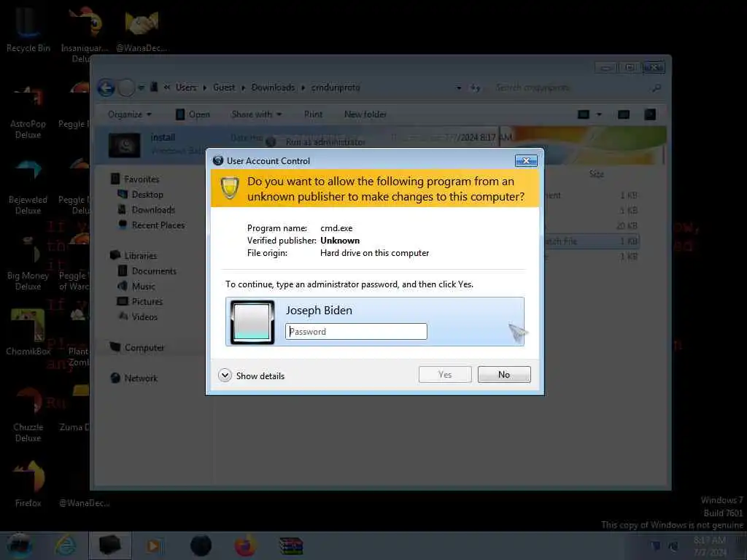Image resolution: width=747 pixels, height=560 pixels.
Task: Click Size column header
Action: click(x=597, y=174)
